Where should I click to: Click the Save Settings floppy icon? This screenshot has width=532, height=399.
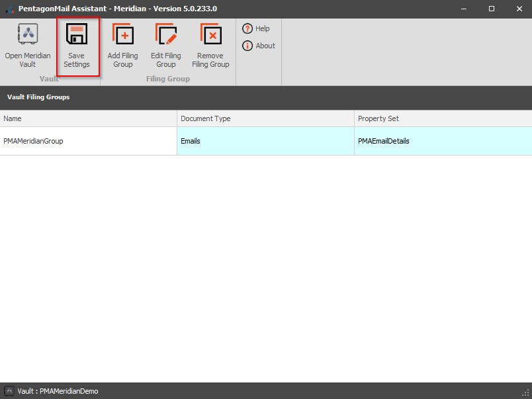tap(77, 34)
